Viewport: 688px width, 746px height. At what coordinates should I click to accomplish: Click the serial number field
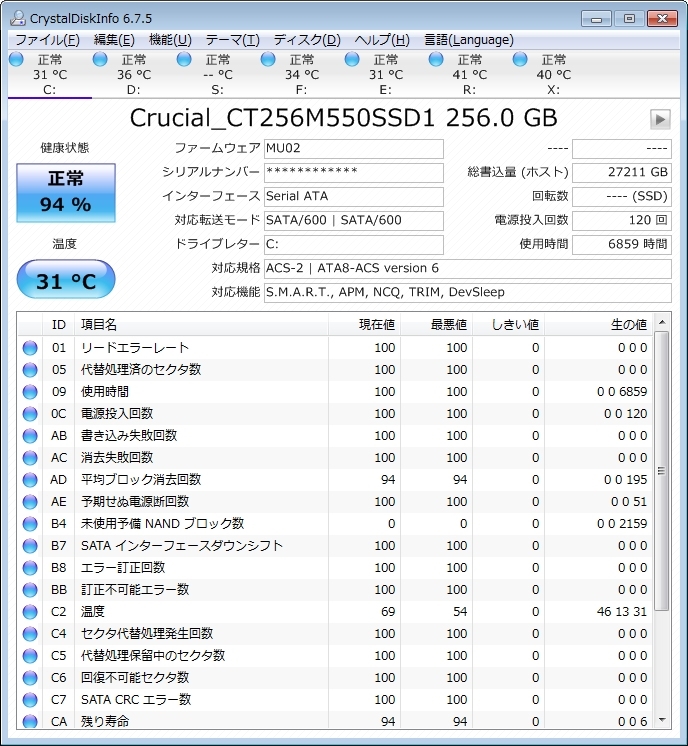pyautogui.click(x=354, y=173)
